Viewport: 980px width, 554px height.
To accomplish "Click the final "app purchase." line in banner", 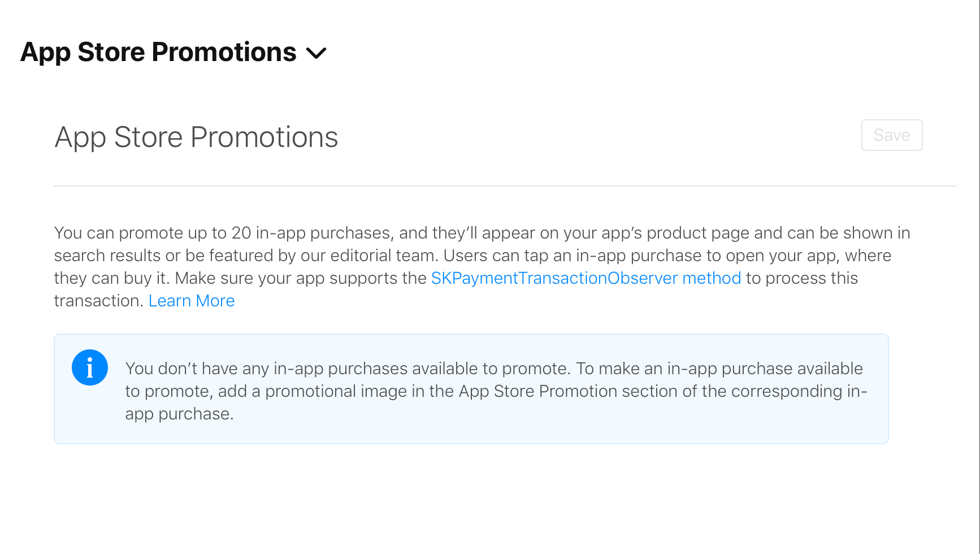I will [x=179, y=414].
